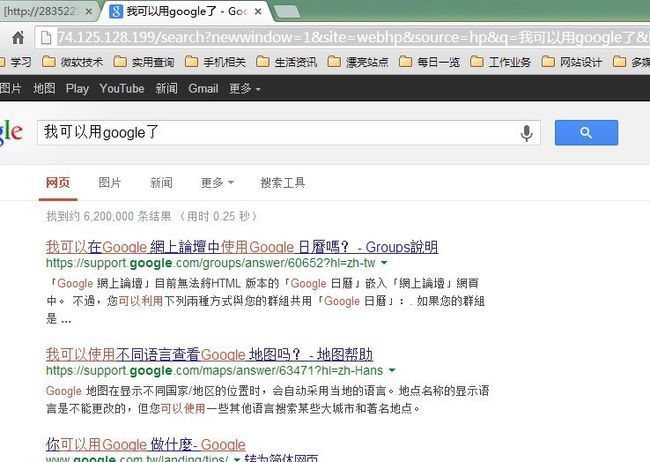Click the blue magnifier search button
The image size is (650, 462).
point(586,133)
